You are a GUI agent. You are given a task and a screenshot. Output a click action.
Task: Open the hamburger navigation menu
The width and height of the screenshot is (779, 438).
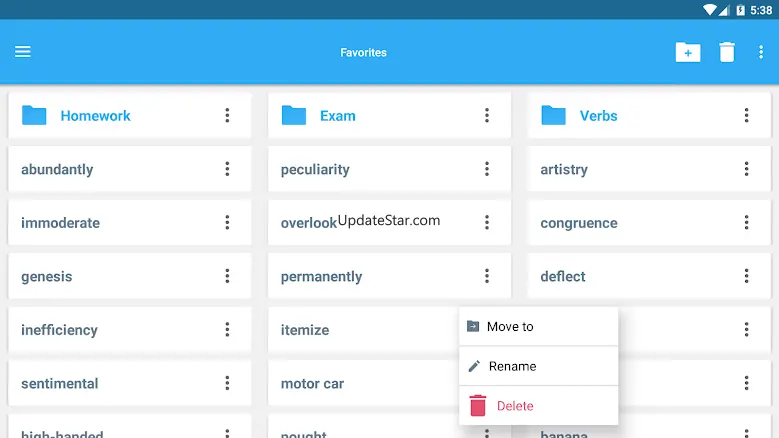(x=23, y=52)
